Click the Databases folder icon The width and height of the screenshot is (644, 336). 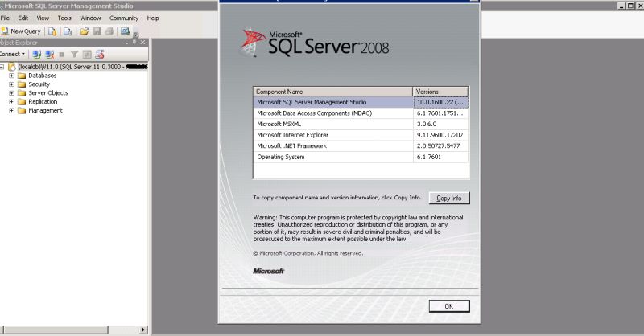(22, 76)
